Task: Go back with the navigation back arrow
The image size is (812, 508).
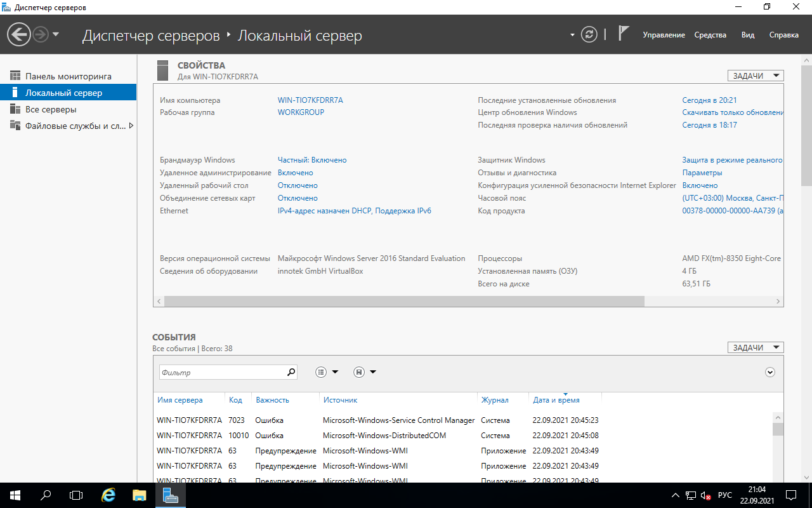Action: tap(19, 34)
